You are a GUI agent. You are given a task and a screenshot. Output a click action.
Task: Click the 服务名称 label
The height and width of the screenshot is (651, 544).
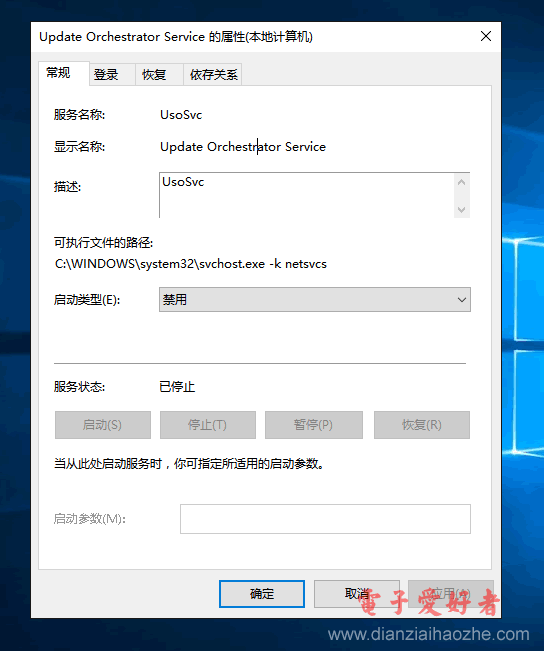(x=79, y=115)
